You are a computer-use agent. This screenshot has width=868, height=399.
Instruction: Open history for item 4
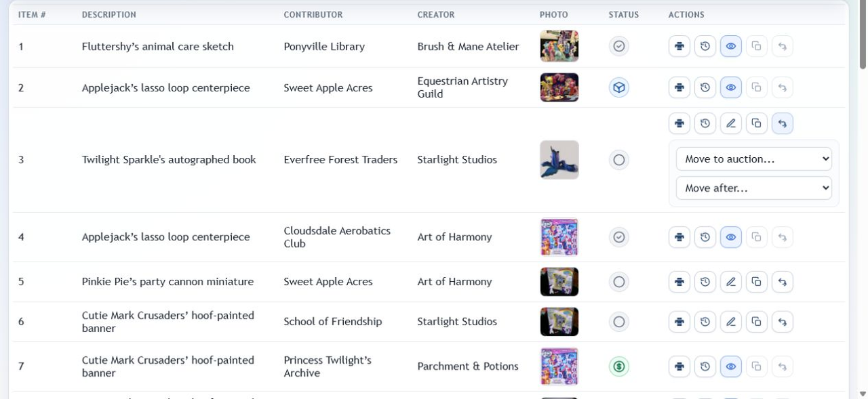(705, 237)
